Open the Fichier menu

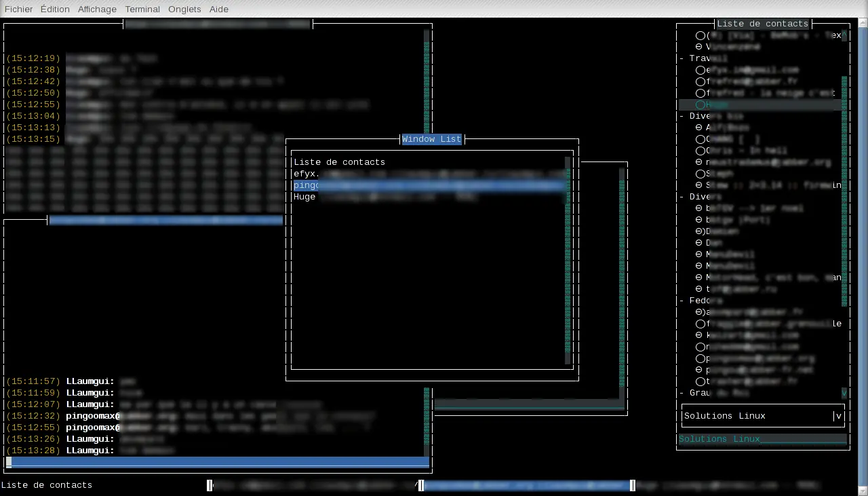coord(18,9)
